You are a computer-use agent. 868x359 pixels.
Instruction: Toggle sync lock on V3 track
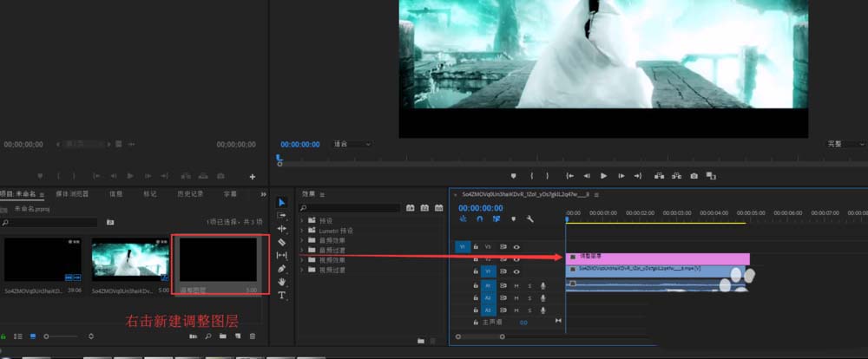point(503,247)
